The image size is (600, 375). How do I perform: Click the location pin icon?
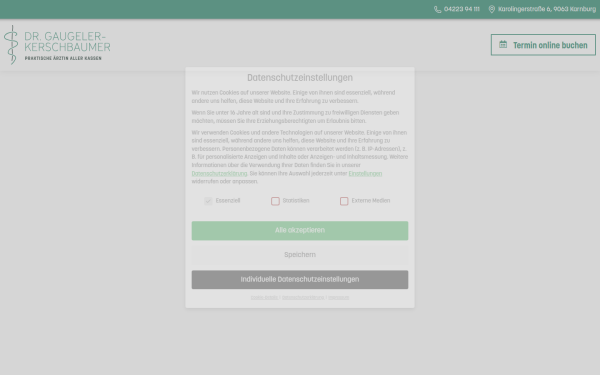coord(492,9)
